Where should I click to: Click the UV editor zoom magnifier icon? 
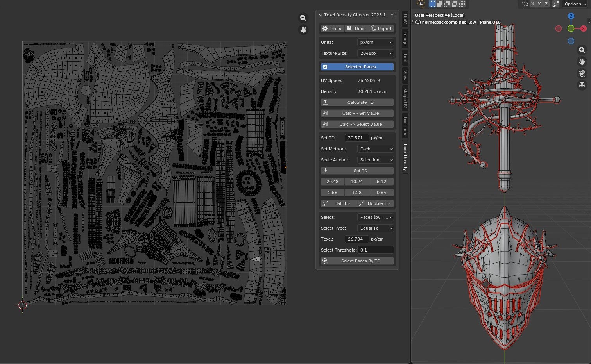tap(303, 18)
